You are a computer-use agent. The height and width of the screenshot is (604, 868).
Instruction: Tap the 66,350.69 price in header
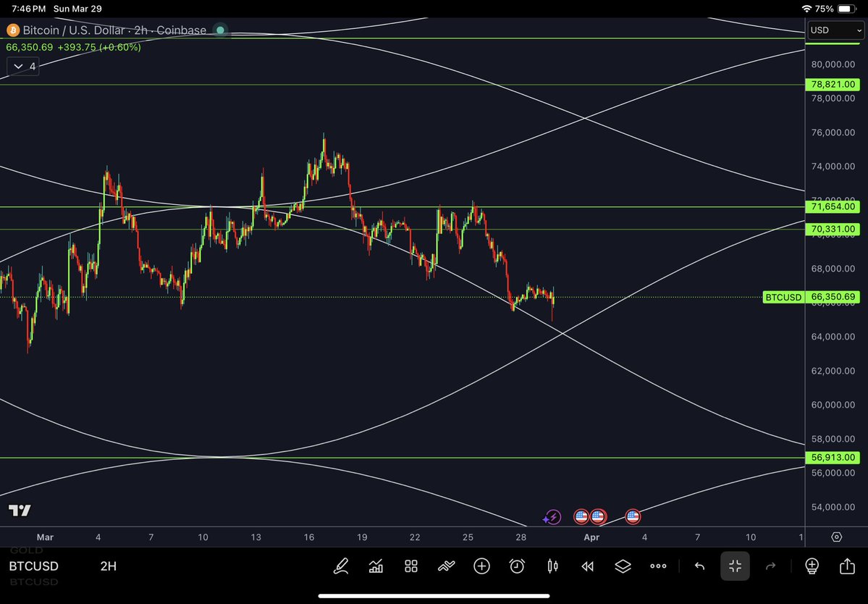30,47
